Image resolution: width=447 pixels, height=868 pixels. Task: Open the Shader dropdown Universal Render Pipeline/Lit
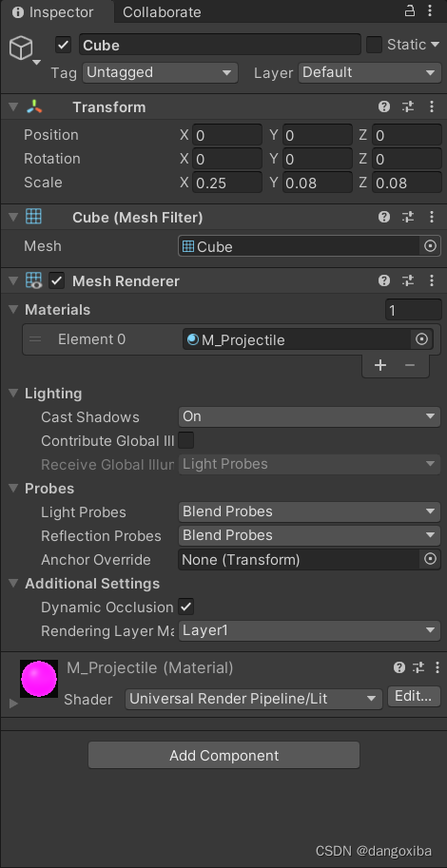[x=254, y=699]
